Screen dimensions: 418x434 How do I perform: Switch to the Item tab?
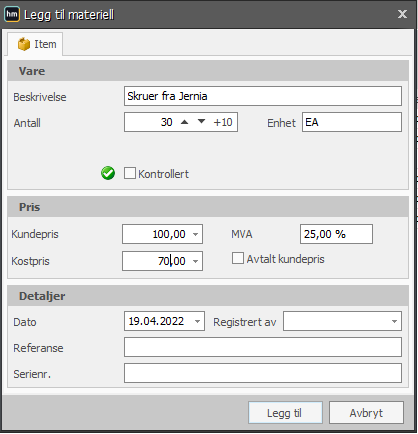pos(35,44)
